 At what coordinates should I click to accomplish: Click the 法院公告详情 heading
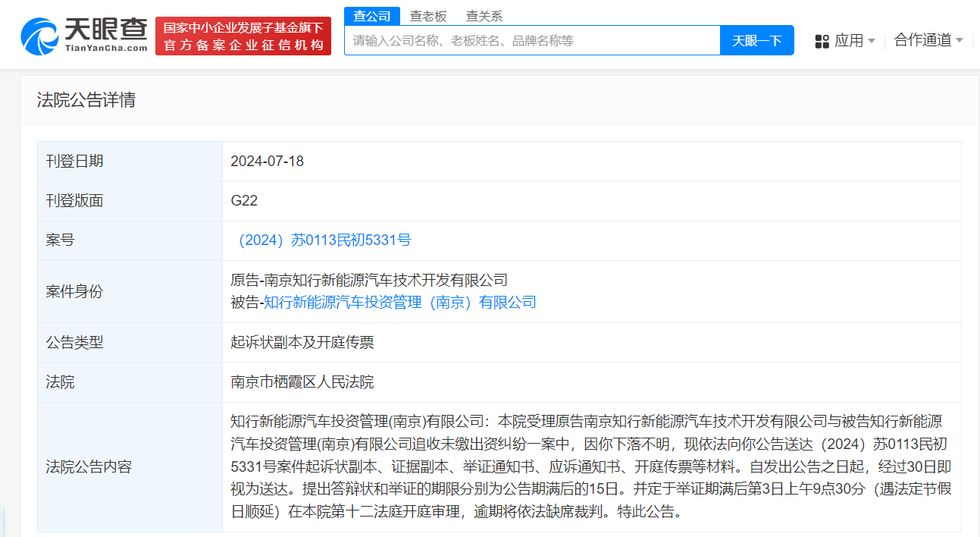[x=86, y=100]
